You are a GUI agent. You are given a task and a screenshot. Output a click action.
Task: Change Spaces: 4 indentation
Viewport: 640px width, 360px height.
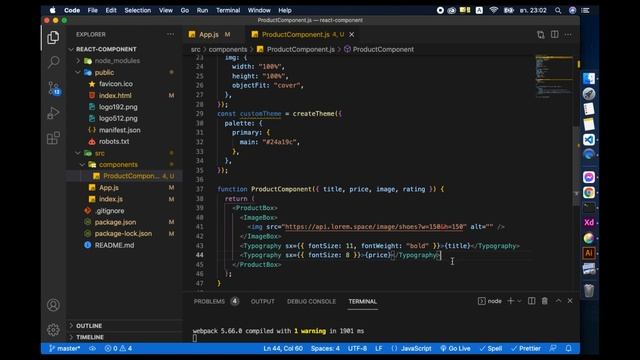(325, 348)
